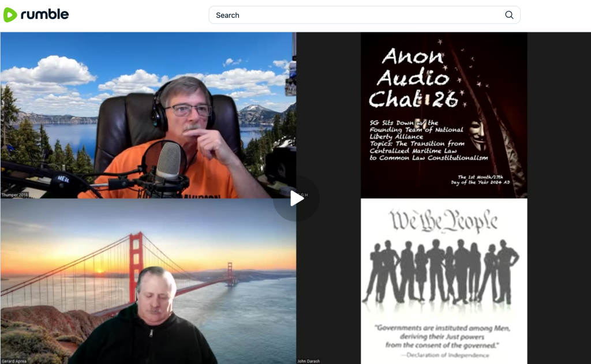
Task: Click the green Rumble play logo icon
Action: tap(10, 15)
